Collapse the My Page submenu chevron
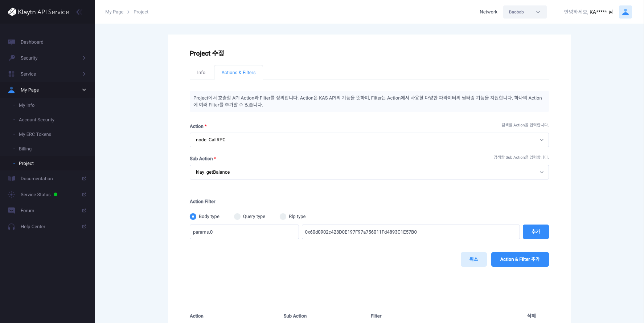 [x=84, y=90]
